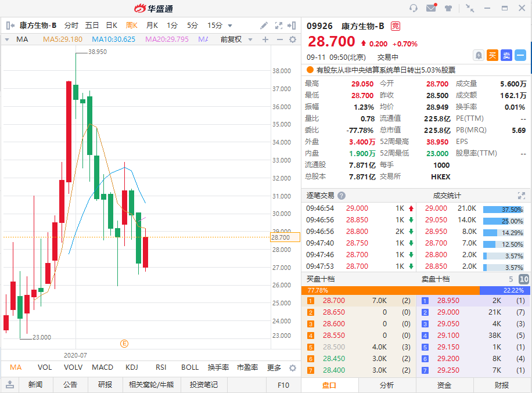
Task: Collapse MA indicator row arrow
Action: click(7, 39)
